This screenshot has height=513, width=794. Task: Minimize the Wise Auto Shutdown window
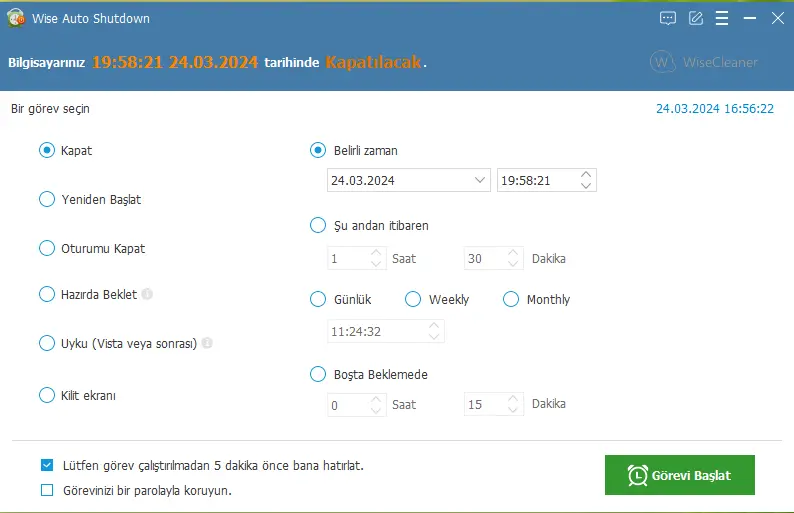749,18
